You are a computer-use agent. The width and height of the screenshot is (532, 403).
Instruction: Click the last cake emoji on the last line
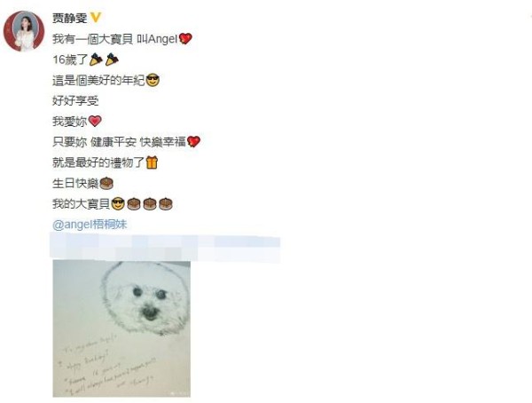(166, 204)
